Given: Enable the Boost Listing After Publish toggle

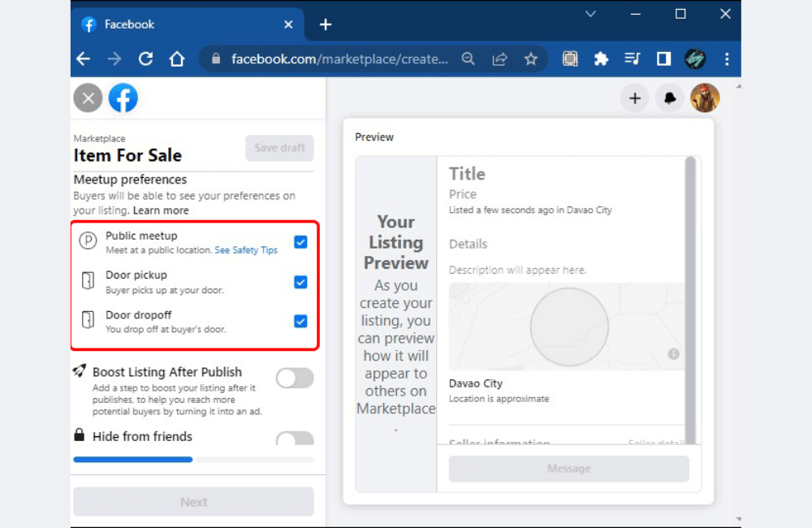Looking at the screenshot, I should pyautogui.click(x=294, y=378).
